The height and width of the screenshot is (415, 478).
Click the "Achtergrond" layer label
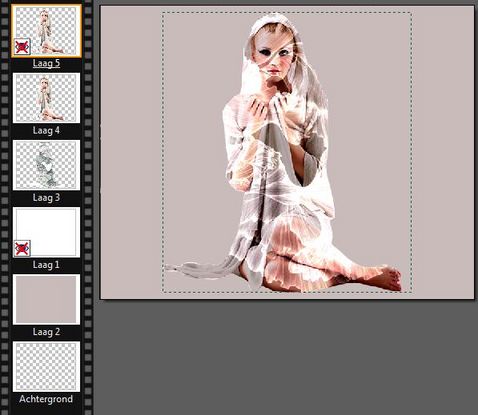[x=46, y=399]
